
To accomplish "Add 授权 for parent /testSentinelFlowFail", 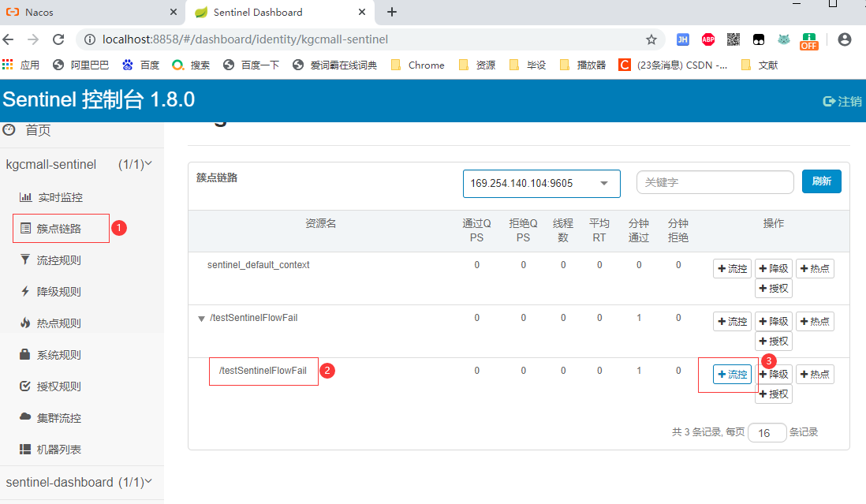I will [x=773, y=342].
